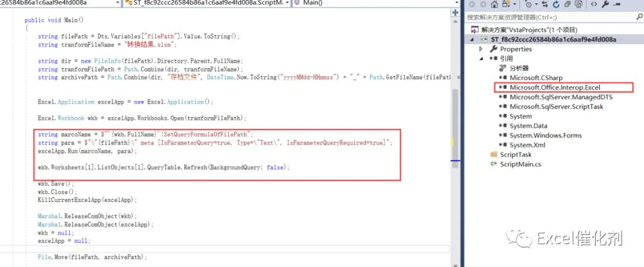Viewport: 644px width, 267px height.
Task: Go back in Solution Explorer navigation
Action: (x=472, y=5)
